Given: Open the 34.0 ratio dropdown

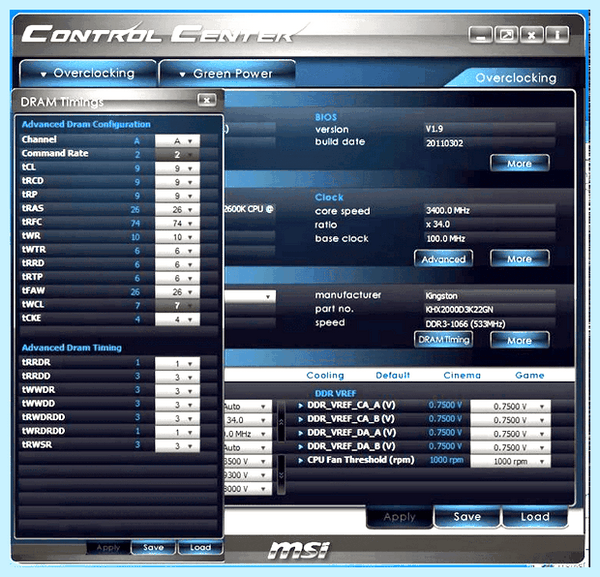Looking at the screenshot, I should pos(248,420).
